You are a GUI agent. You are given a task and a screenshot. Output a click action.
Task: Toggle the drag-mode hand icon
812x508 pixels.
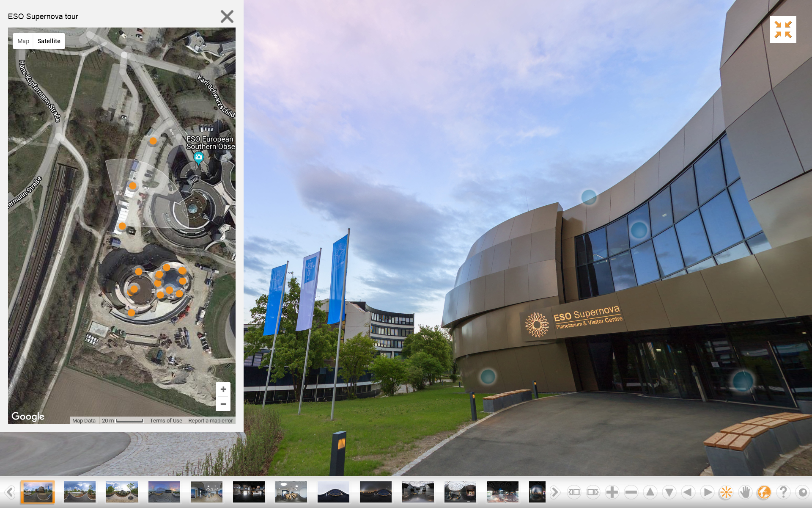pyautogui.click(x=745, y=492)
